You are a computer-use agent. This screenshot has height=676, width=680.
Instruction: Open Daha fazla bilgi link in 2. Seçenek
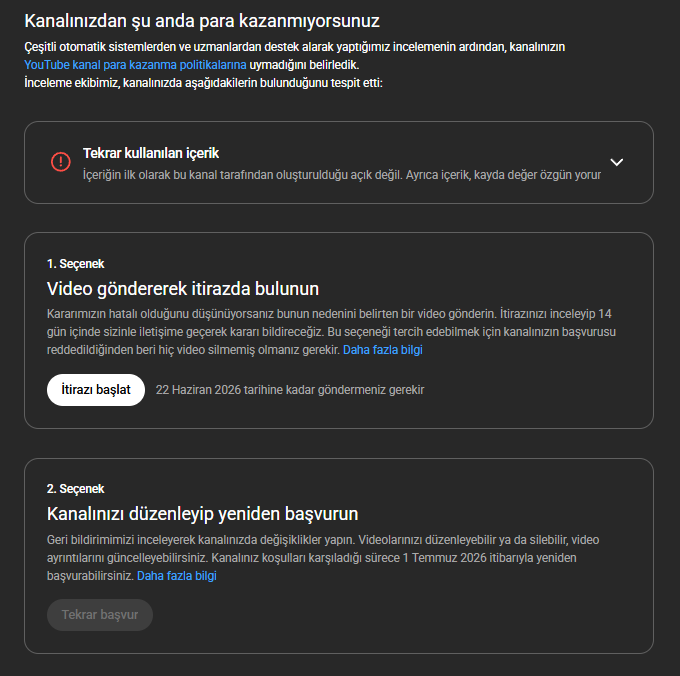[x=177, y=576]
